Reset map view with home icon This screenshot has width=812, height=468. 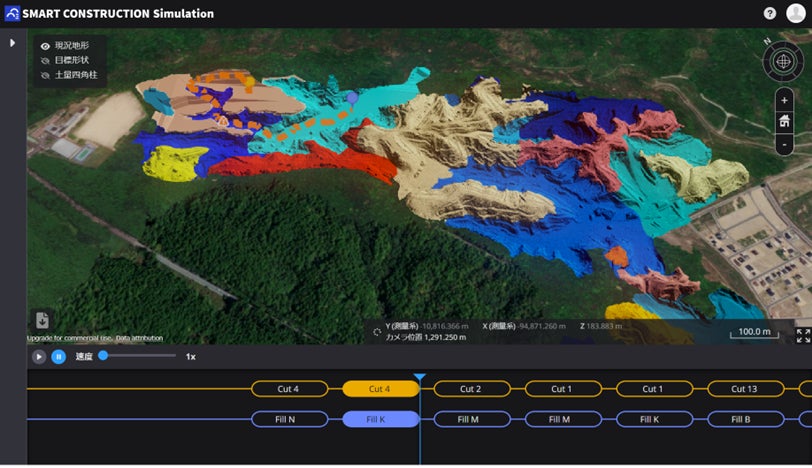tap(784, 122)
